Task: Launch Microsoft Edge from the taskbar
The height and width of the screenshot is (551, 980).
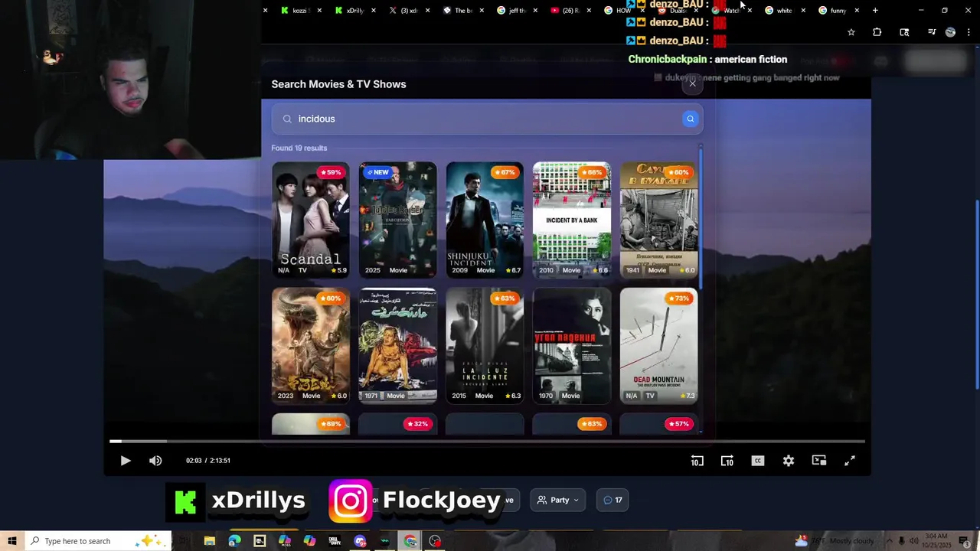Action: point(234,541)
